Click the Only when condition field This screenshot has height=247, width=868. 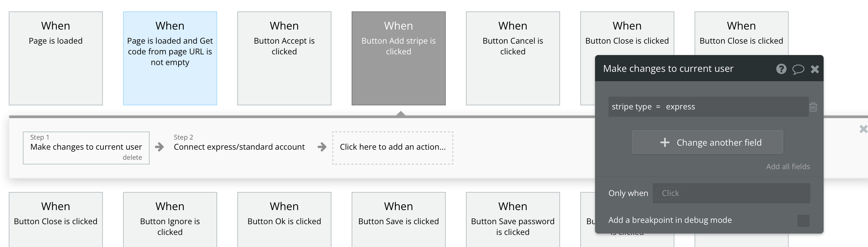731,193
